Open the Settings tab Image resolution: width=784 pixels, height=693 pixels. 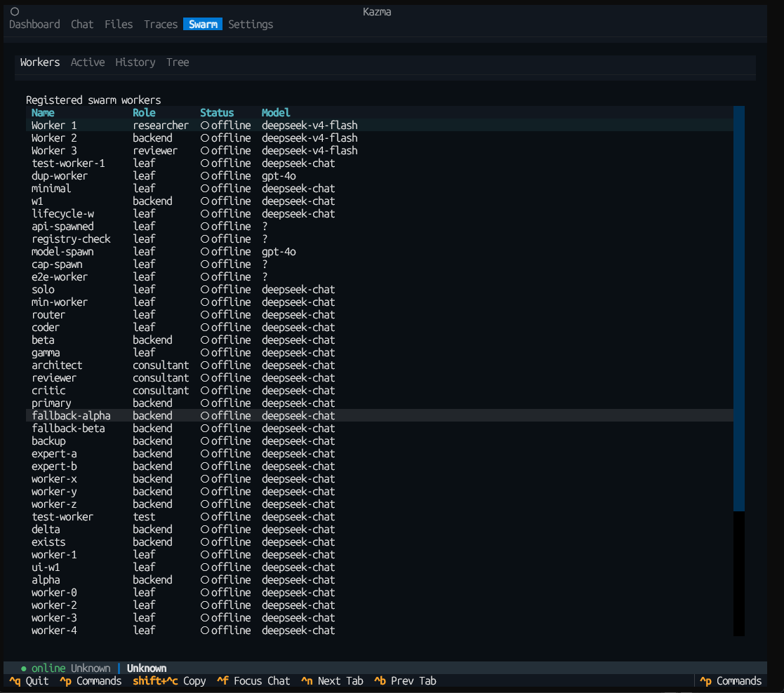coord(251,25)
